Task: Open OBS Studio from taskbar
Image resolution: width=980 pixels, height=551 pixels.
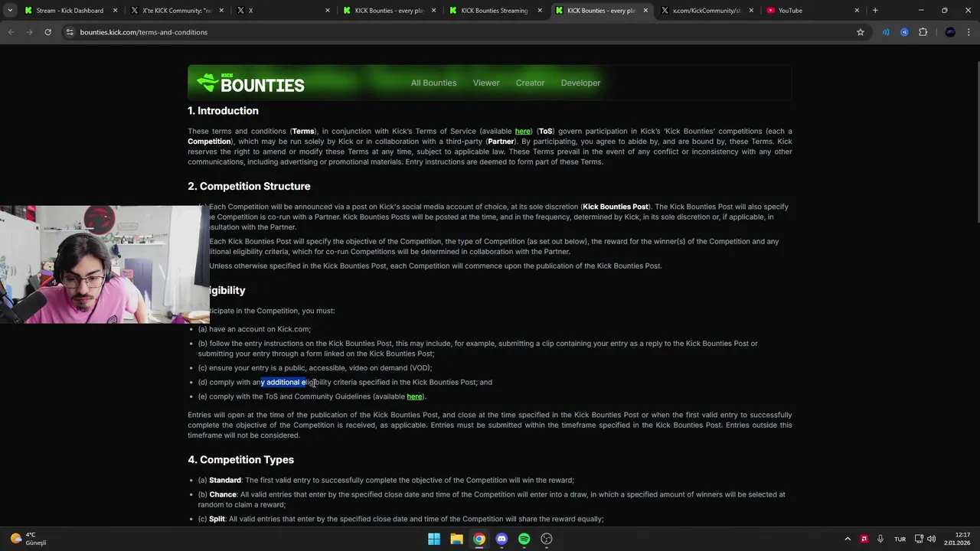Action: [x=547, y=539]
